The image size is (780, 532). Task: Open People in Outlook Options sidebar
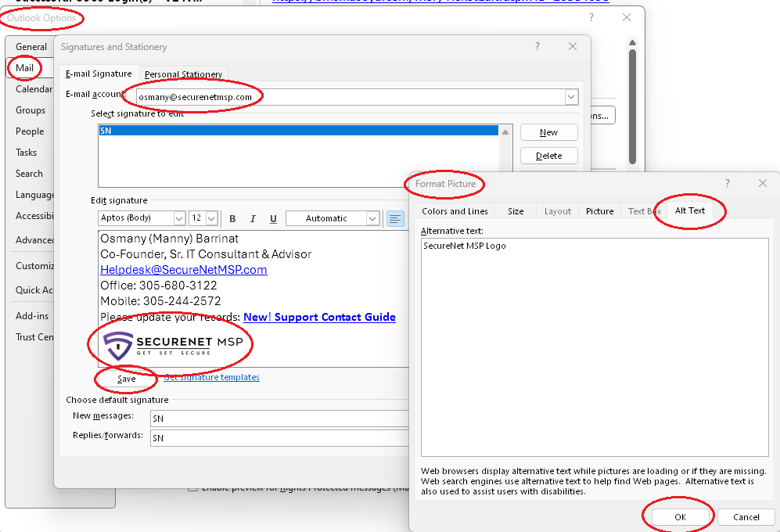(x=30, y=131)
